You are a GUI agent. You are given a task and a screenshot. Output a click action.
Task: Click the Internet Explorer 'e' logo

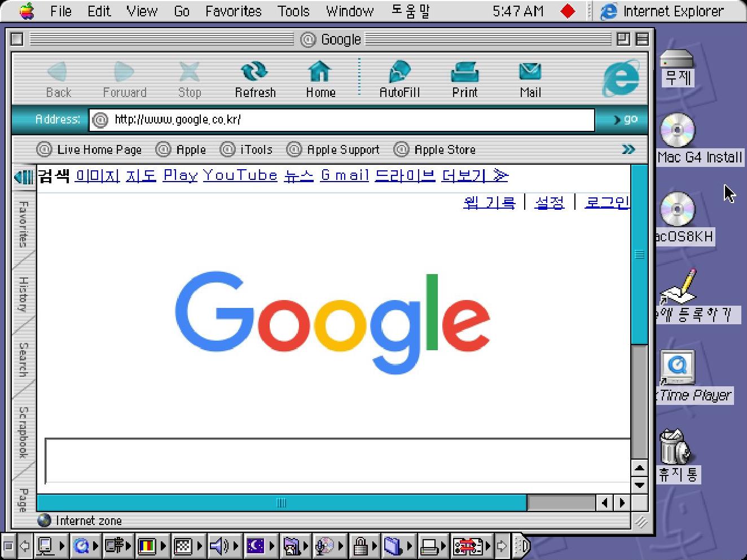click(x=621, y=78)
